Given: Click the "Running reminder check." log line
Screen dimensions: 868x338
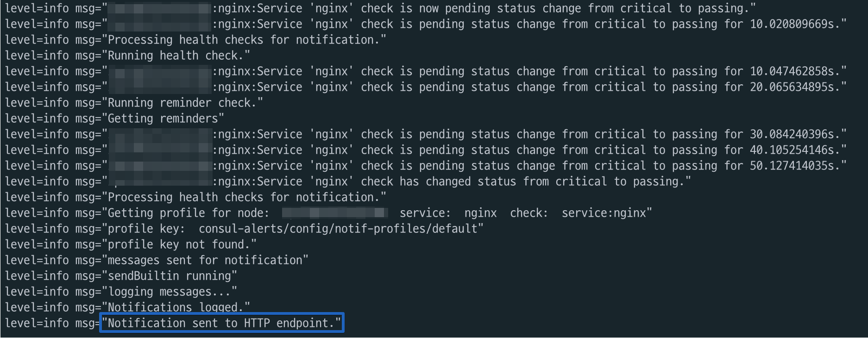Looking at the screenshot, I should coord(185,103).
